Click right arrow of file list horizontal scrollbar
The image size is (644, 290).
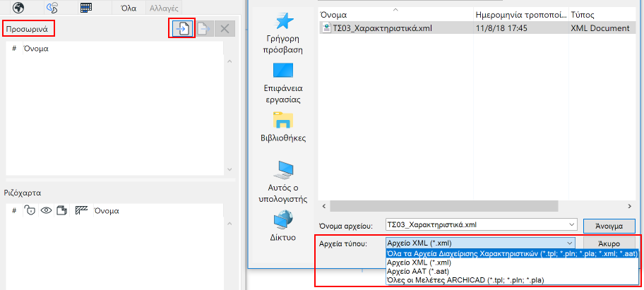tap(628, 206)
